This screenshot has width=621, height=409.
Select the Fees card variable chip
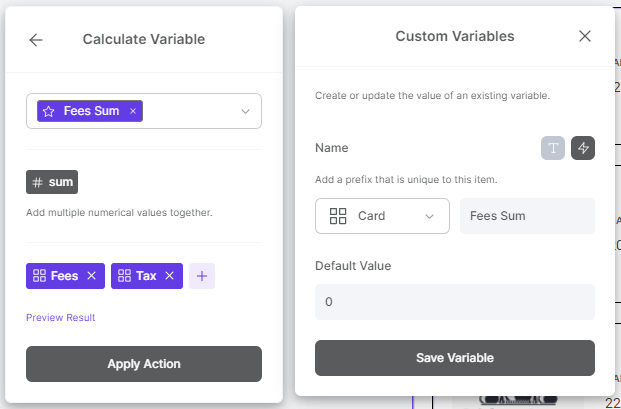pyautogui.click(x=55, y=276)
